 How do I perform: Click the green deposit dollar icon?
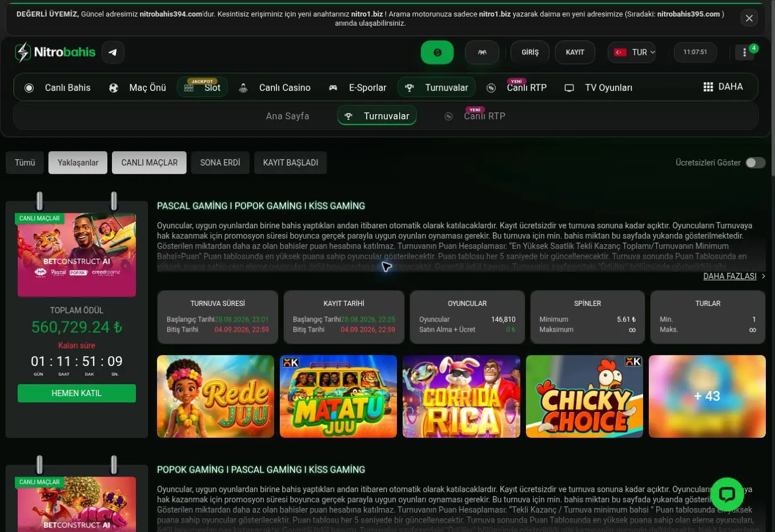pos(437,53)
